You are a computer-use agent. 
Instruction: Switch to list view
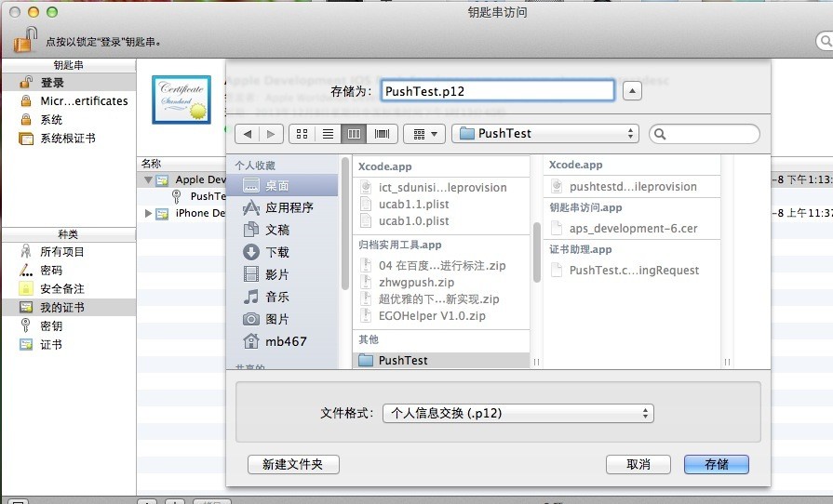tap(328, 134)
